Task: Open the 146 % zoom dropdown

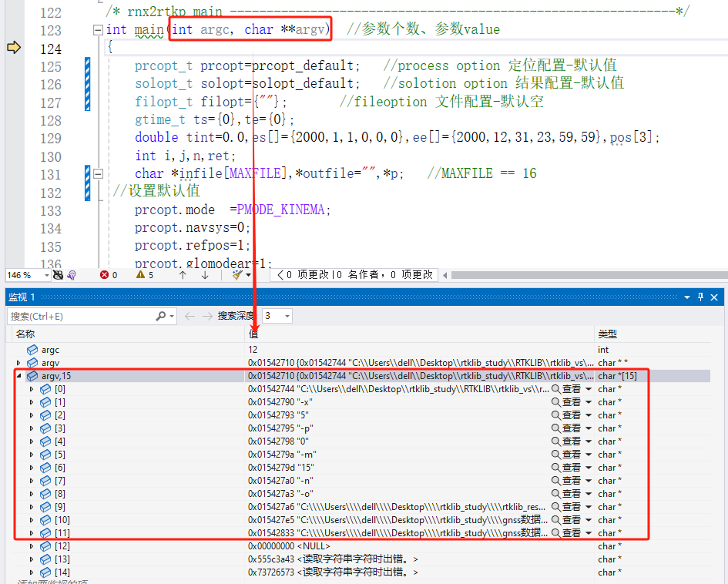Action: [x=46, y=275]
